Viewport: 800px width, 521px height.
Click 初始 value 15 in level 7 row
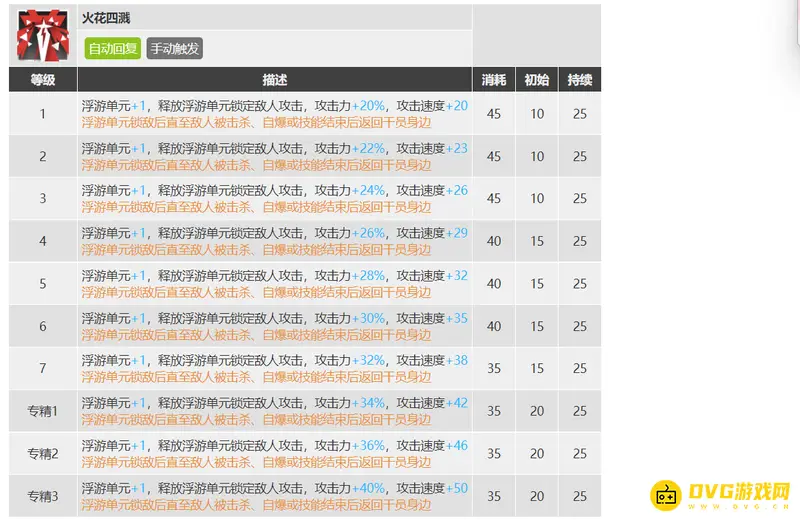pyautogui.click(x=537, y=368)
